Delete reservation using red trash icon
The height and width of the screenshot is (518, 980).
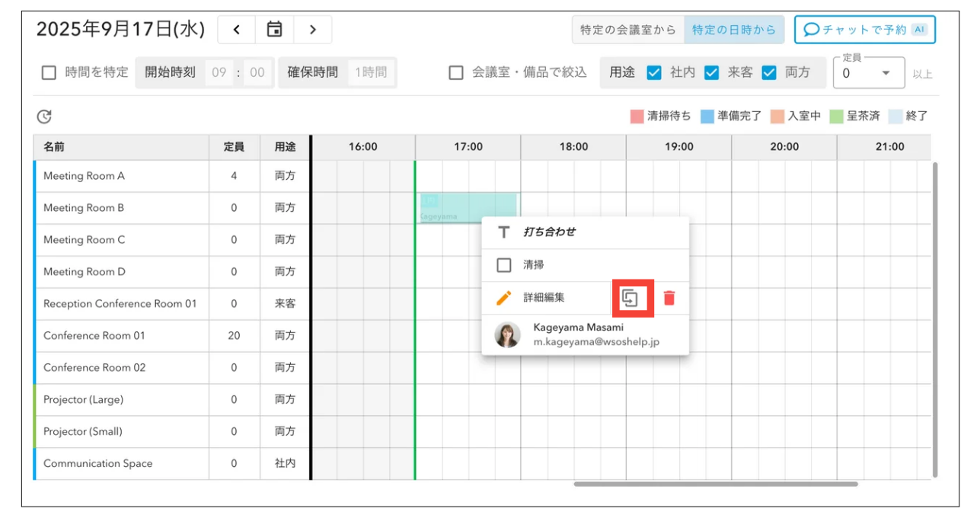tap(669, 298)
